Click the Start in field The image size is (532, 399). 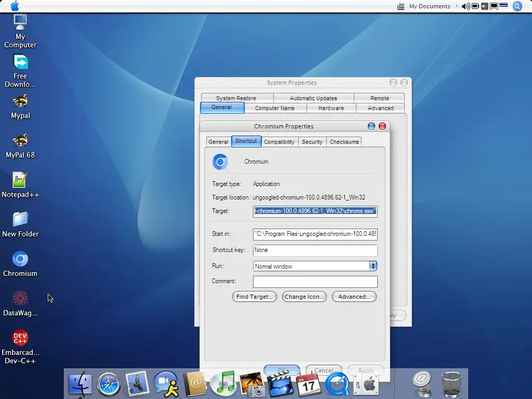click(x=315, y=234)
